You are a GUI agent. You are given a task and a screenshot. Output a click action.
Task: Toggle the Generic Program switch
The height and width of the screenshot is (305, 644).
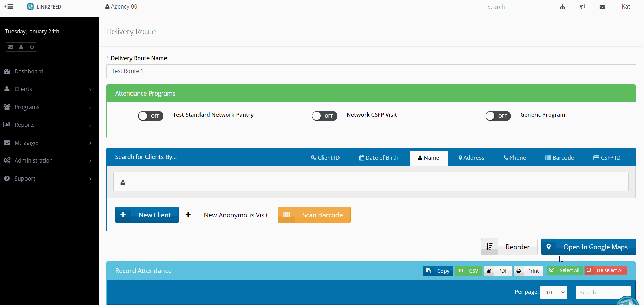tap(498, 116)
